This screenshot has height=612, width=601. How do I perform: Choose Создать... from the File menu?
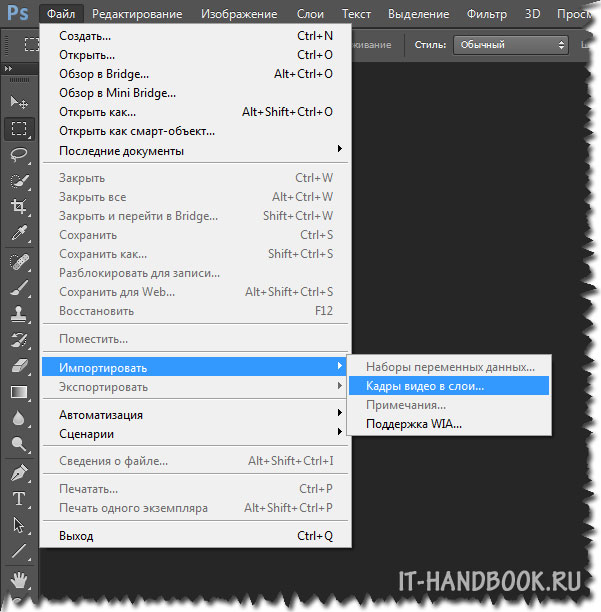point(195,36)
